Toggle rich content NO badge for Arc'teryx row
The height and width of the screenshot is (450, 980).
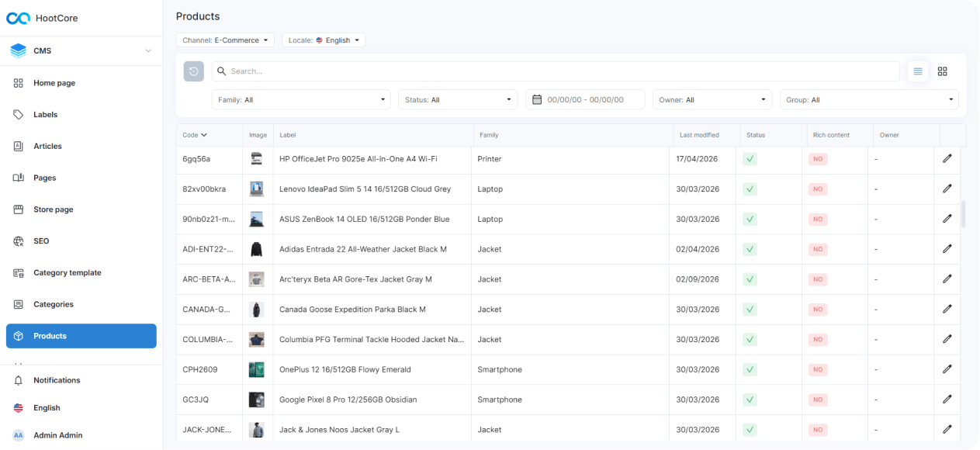(x=818, y=279)
